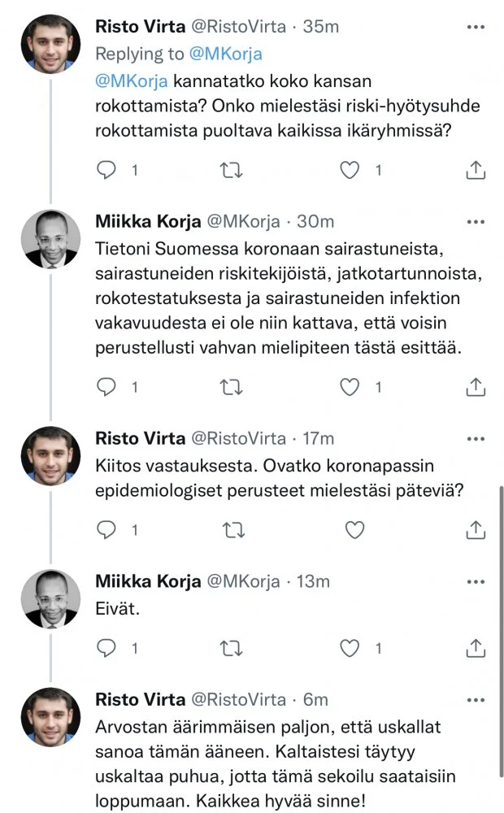Open Miikka Korja's profile name on 30m tweet
This screenshot has height=813, width=504.
[x=146, y=222]
